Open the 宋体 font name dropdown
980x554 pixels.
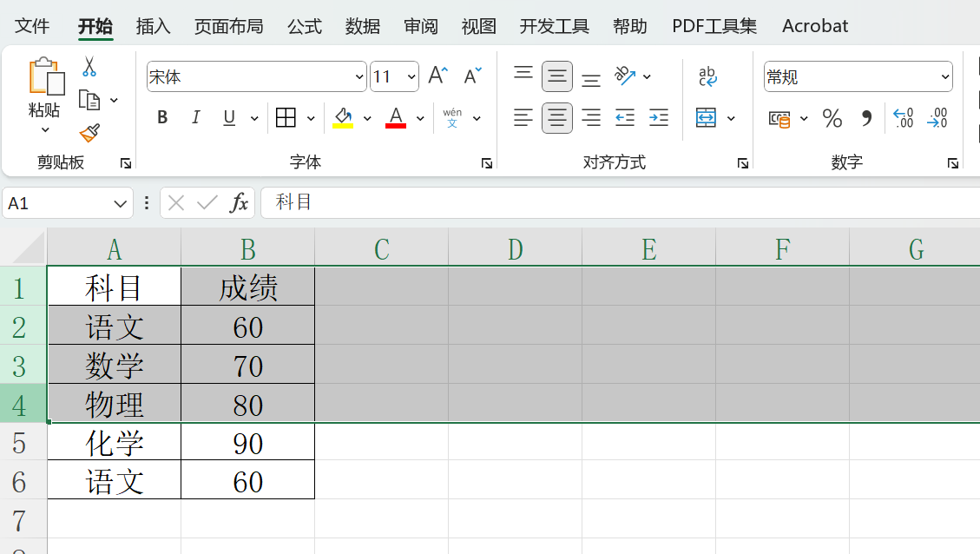click(359, 77)
